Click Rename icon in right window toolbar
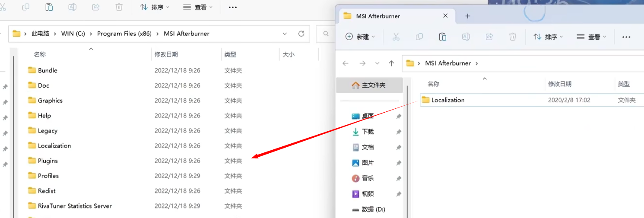This screenshot has width=644, height=218. coord(466,37)
